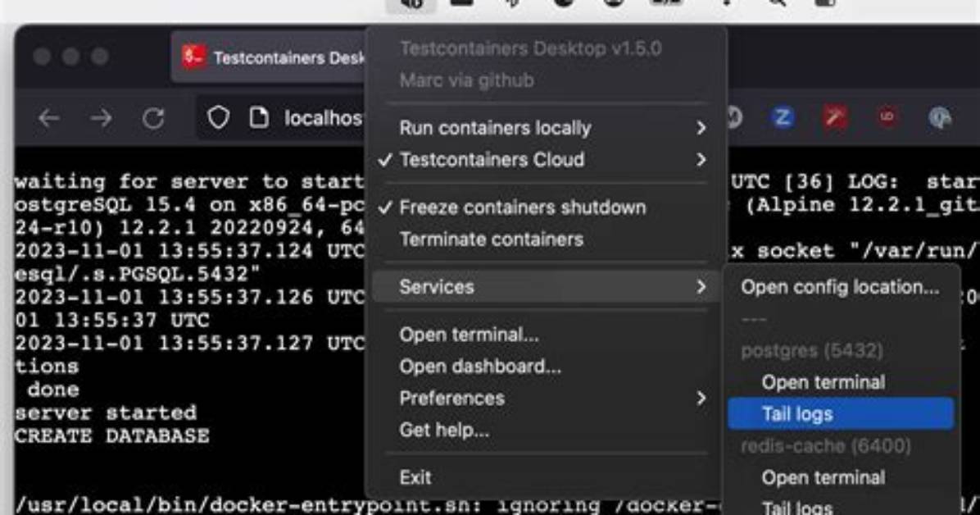The height and width of the screenshot is (515, 980).
Task: Click the redis-cache (6400) service label
Action: point(826,445)
